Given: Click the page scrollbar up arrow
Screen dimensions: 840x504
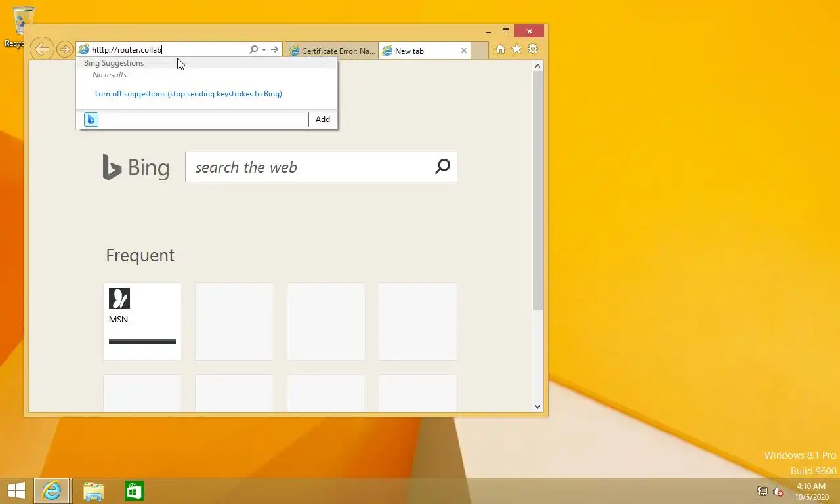Looking at the screenshot, I should coord(538,66).
